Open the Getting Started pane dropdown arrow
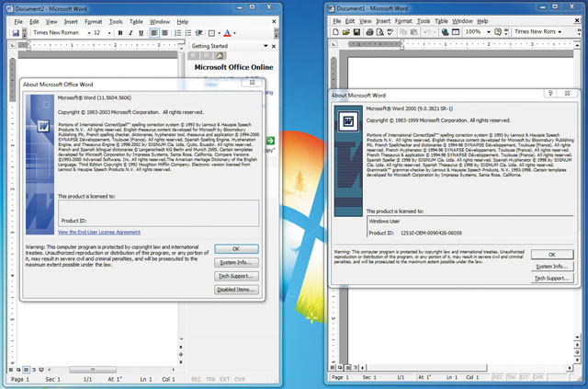 266,46
